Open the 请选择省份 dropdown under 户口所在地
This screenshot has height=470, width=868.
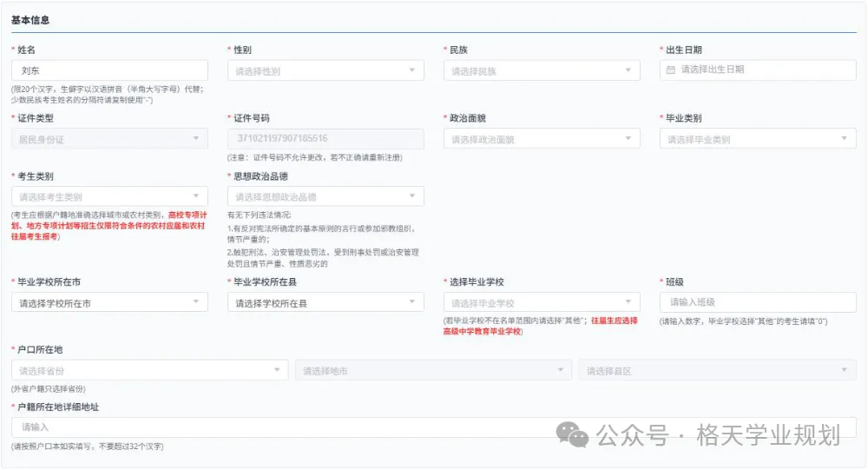(x=149, y=370)
